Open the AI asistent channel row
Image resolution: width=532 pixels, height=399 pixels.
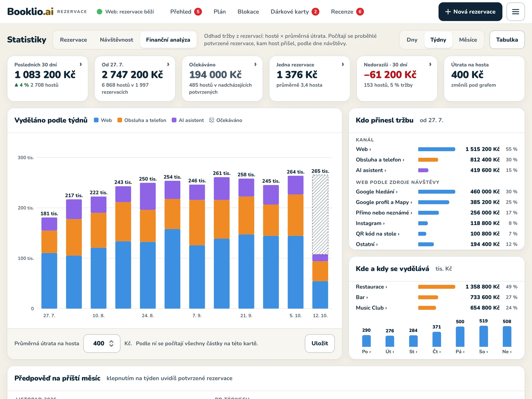click(x=436, y=170)
